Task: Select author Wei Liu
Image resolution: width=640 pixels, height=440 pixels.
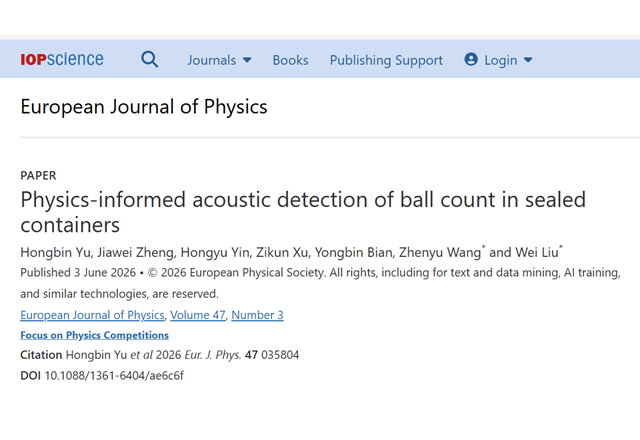Action: 537,252
